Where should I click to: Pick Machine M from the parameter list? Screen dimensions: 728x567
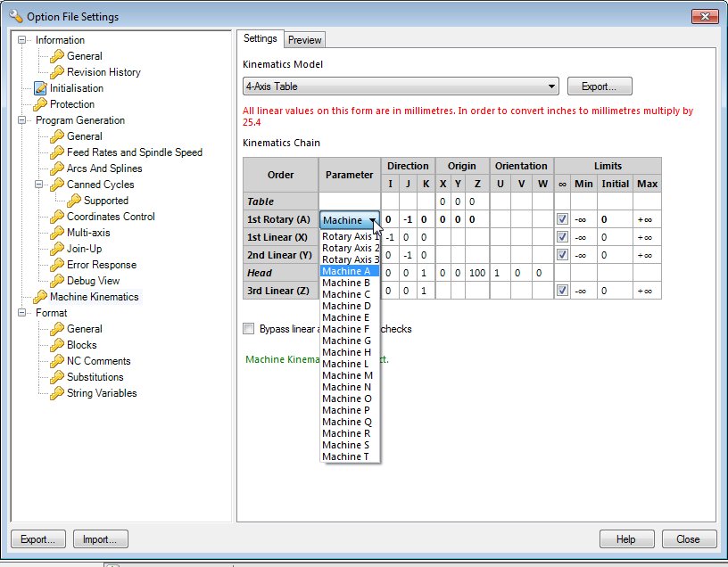pyautogui.click(x=350, y=375)
